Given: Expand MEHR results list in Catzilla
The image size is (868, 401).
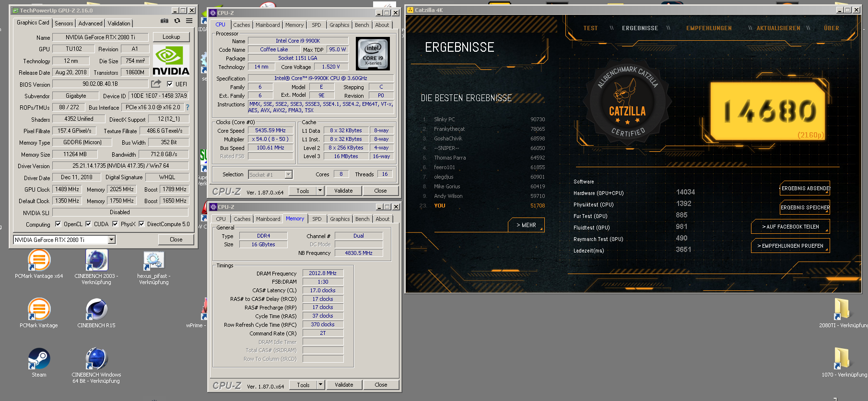Looking at the screenshot, I should 526,225.
